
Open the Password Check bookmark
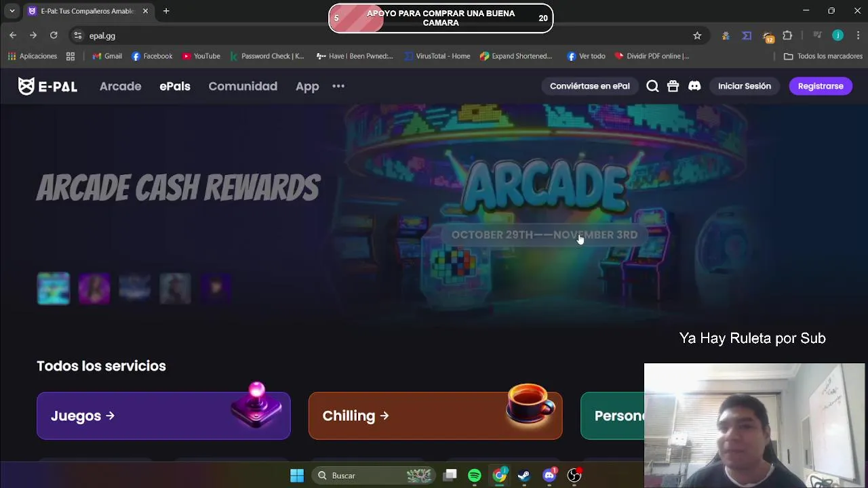(x=267, y=56)
